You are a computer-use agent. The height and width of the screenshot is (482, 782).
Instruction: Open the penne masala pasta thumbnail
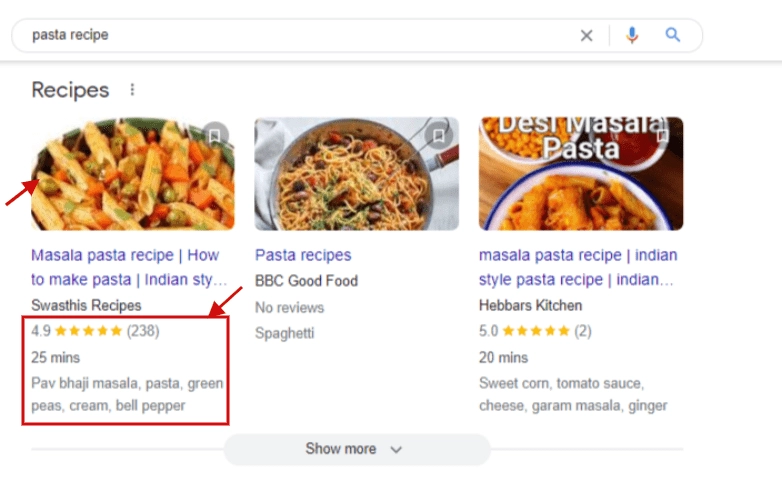[x=133, y=174]
